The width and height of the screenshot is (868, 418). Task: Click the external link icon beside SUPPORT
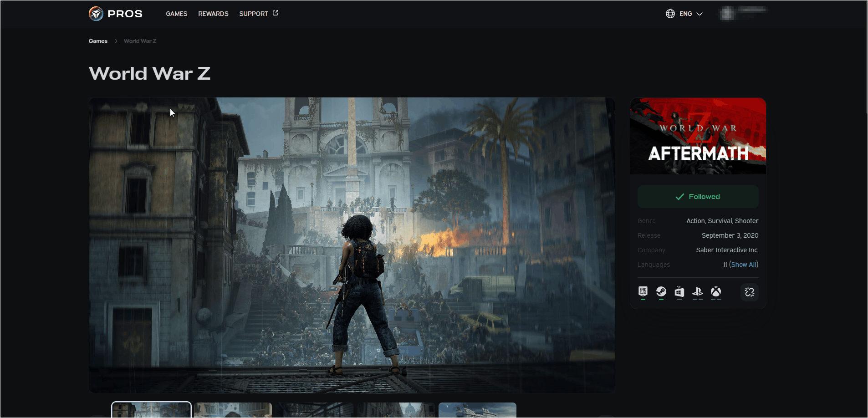[275, 13]
